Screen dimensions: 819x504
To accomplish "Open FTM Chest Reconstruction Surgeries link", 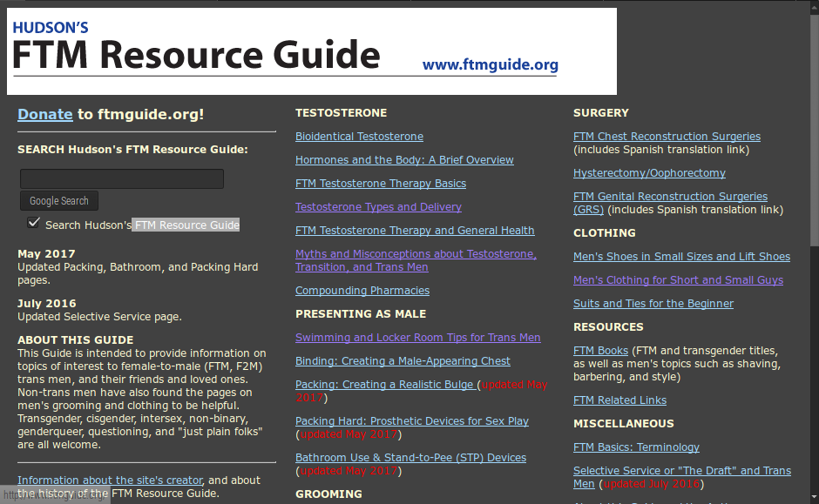I will 667,136.
